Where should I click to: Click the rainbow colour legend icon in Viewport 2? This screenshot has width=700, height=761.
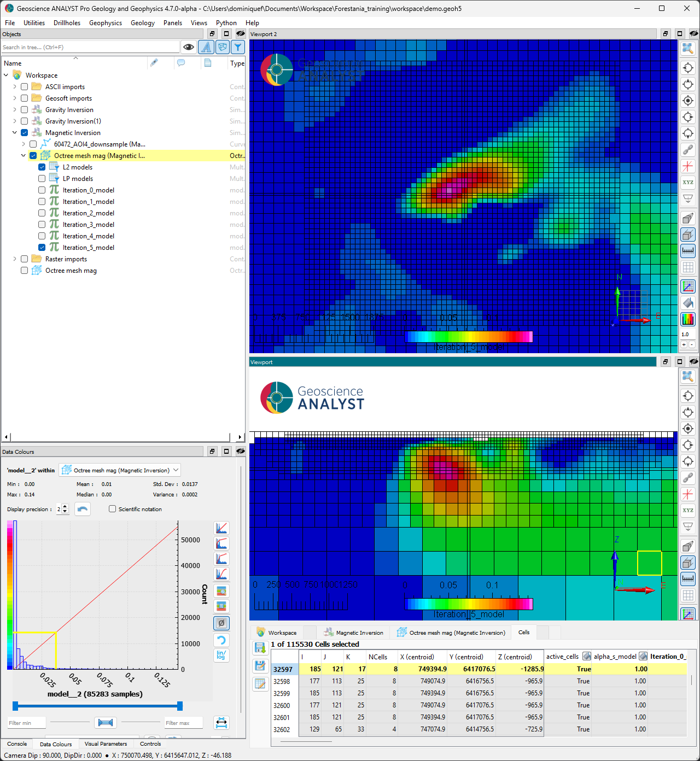688,319
